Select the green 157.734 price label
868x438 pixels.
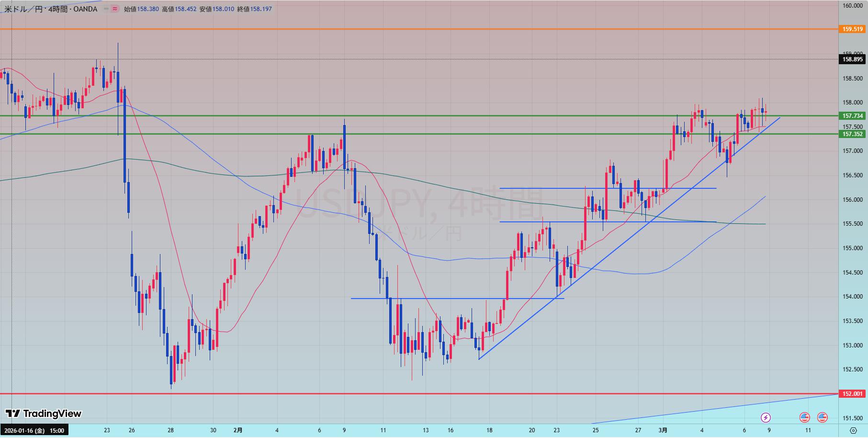[852, 116]
